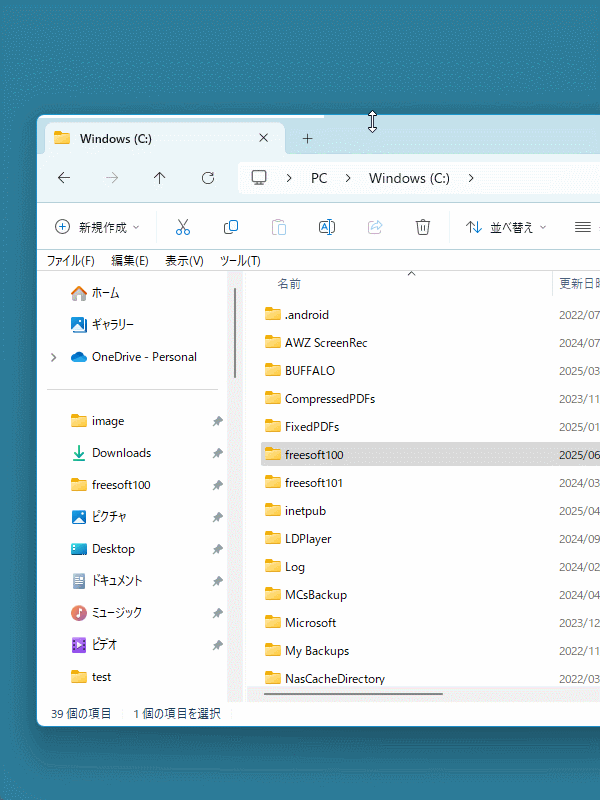Open ビデオ in quick access
600x800 pixels.
(94, 645)
